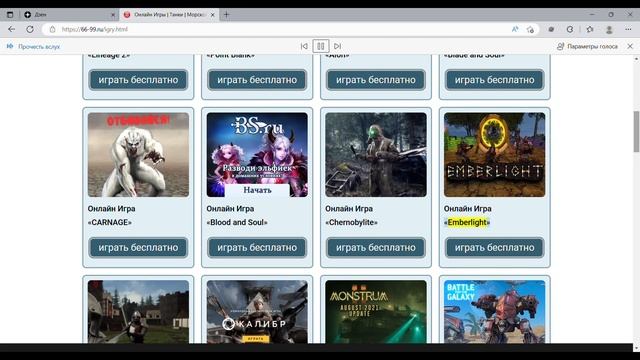
Task: Open a new browser tab
Action: [x=226, y=15]
